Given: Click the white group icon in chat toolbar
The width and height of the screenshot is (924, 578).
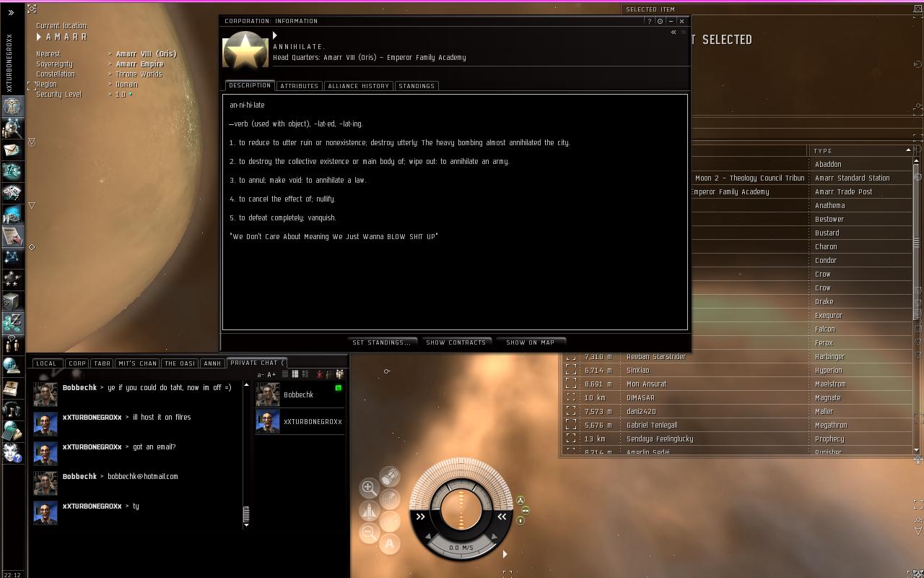Looking at the screenshot, I should pos(339,374).
